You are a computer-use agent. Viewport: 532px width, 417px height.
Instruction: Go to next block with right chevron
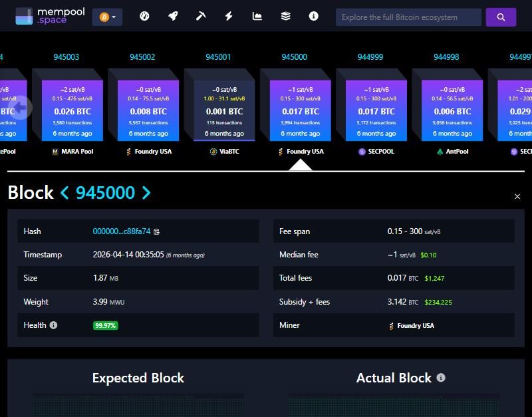click(x=146, y=193)
